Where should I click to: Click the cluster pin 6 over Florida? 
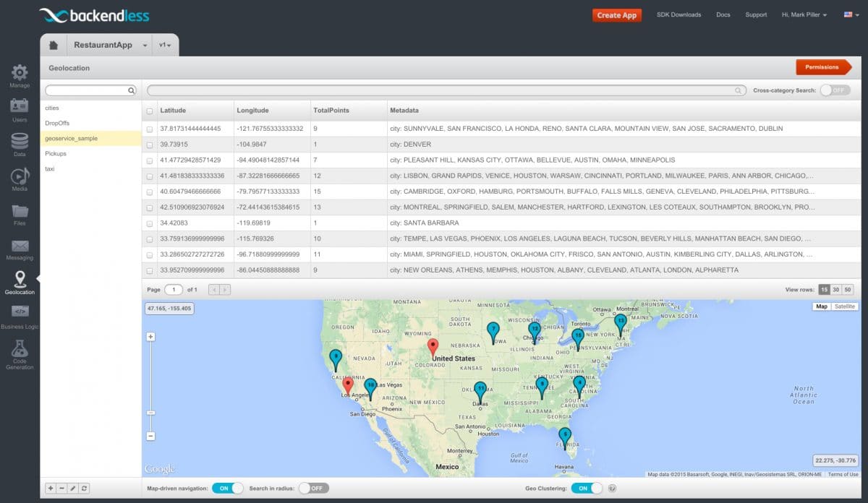(565, 437)
